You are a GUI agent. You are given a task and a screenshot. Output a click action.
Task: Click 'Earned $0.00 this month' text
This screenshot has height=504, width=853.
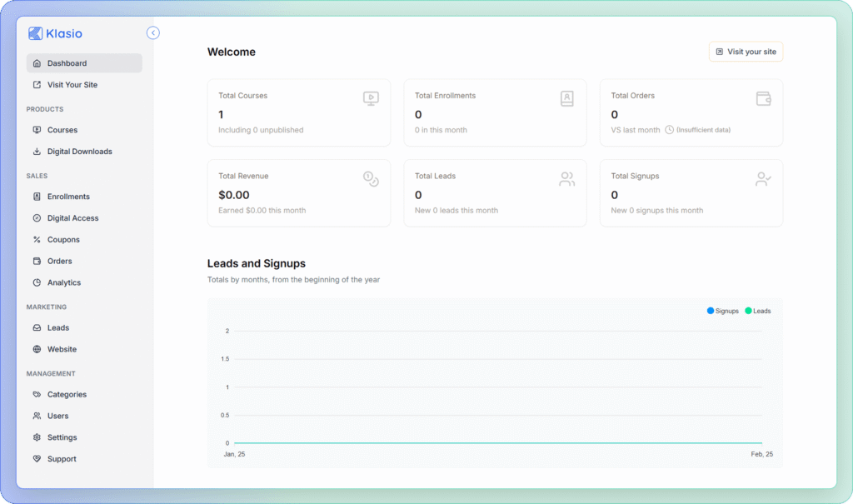(x=262, y=211)
